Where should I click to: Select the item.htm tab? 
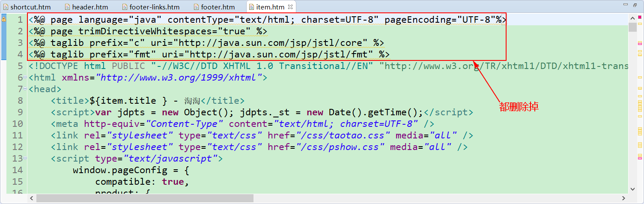click(270, 7)
